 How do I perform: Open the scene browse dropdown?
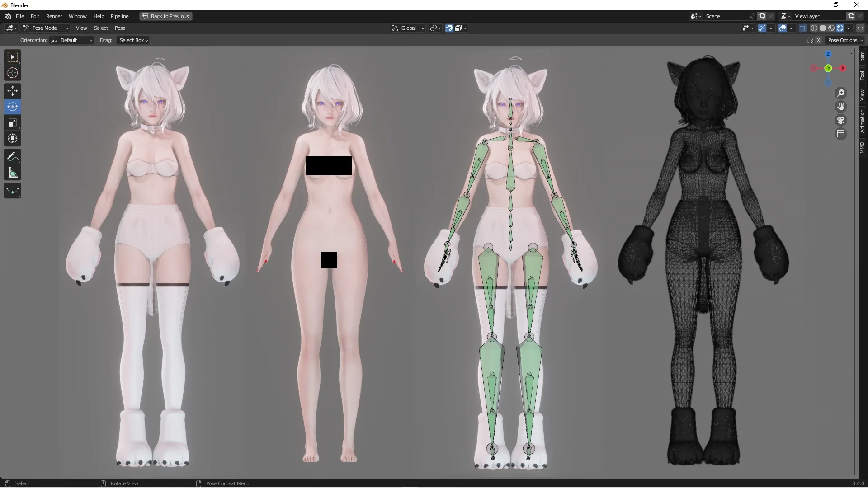(x=696, y=16)
